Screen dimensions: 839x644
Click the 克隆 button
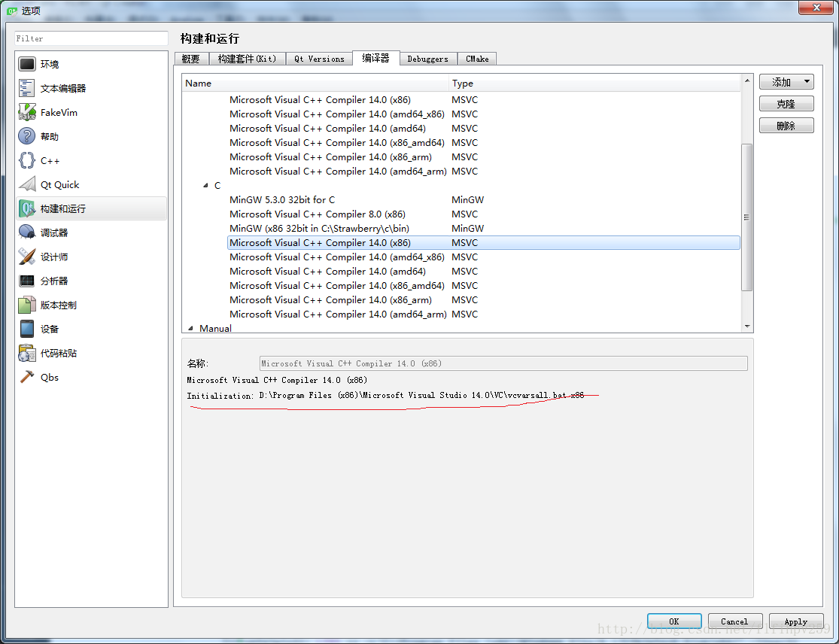point(786,104)
